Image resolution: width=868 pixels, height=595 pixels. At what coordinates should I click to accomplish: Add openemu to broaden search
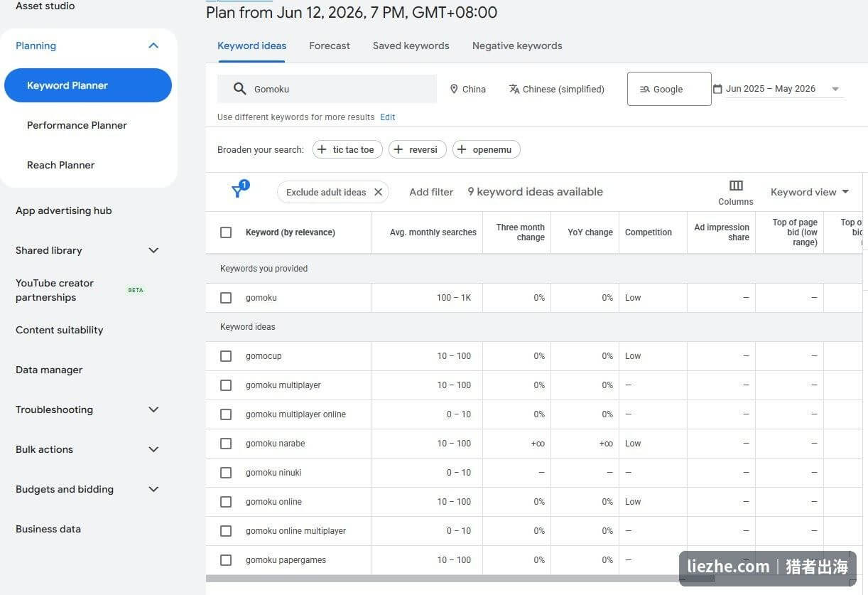point(487,149)
